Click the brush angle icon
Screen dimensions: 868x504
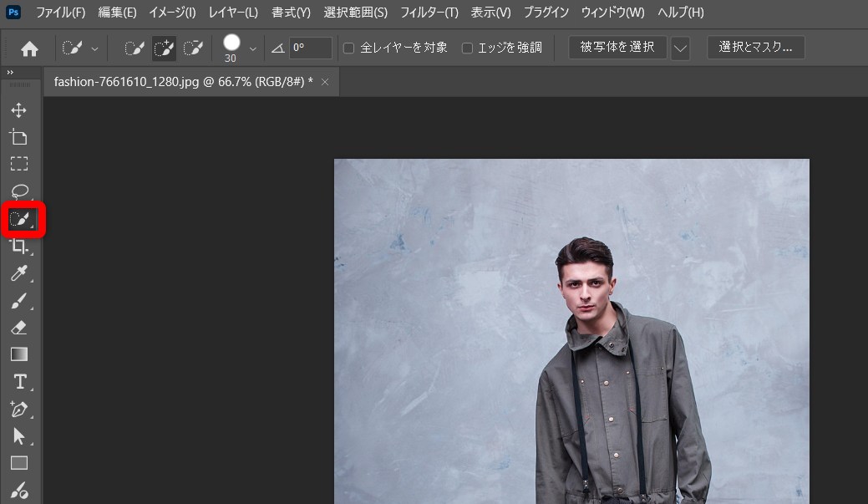point(278,48)
